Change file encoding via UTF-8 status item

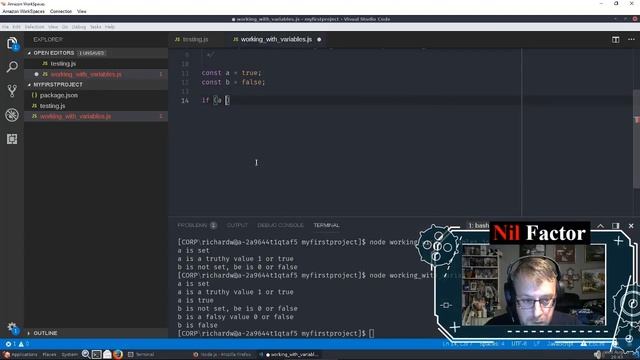point(519,344)
